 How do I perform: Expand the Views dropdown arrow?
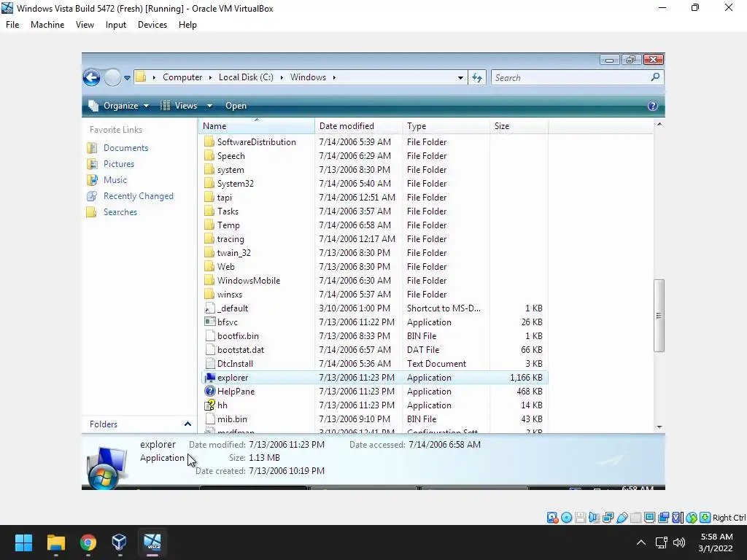coord(209,106)
